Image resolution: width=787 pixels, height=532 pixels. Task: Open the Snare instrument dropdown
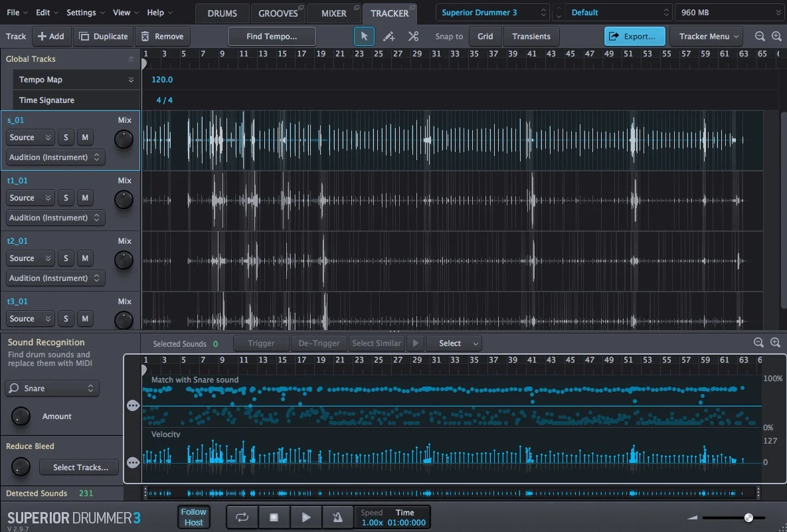pos(52,388)
